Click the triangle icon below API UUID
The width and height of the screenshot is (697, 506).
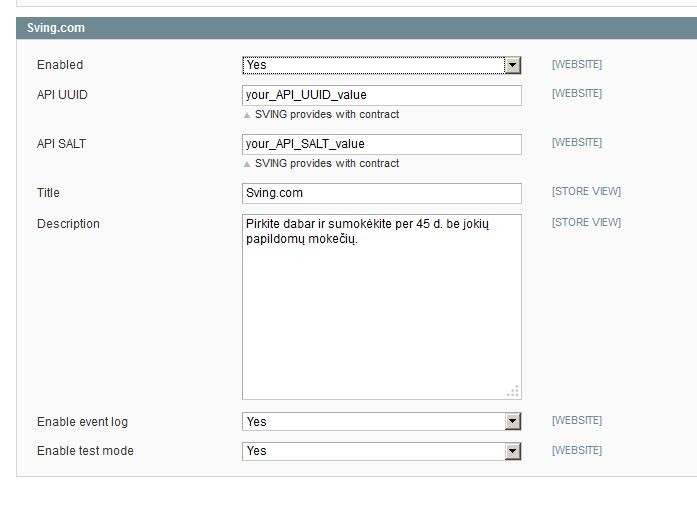pos(247,115)
